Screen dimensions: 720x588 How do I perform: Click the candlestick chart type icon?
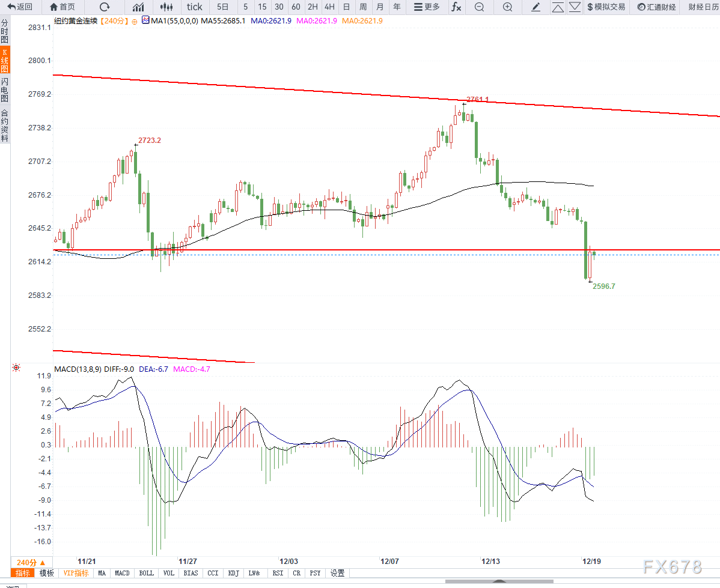pyautogui.click(x=167, y=7)
